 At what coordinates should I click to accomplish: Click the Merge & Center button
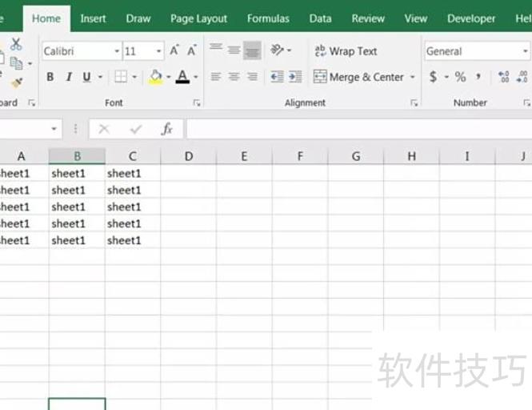pos(358,77)
